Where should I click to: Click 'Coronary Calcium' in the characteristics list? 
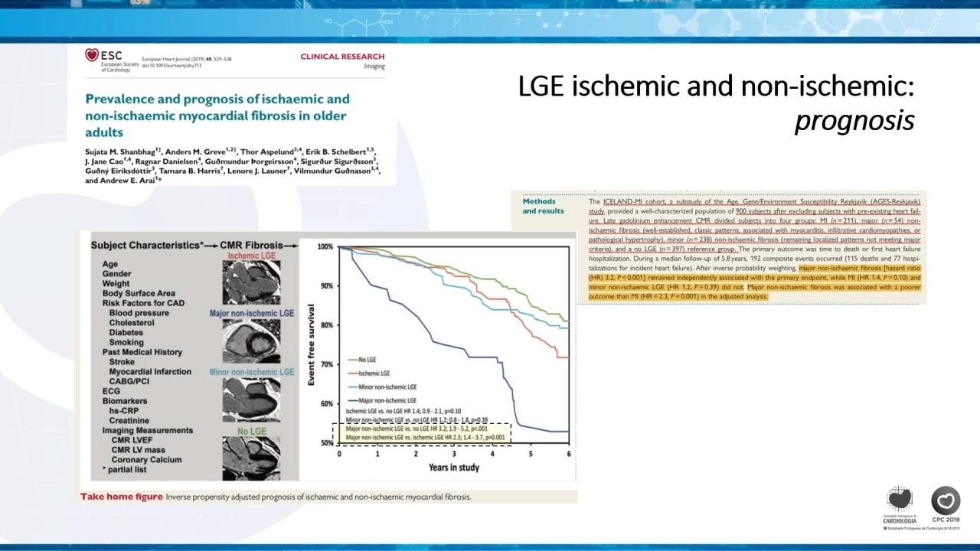[147, 460]
